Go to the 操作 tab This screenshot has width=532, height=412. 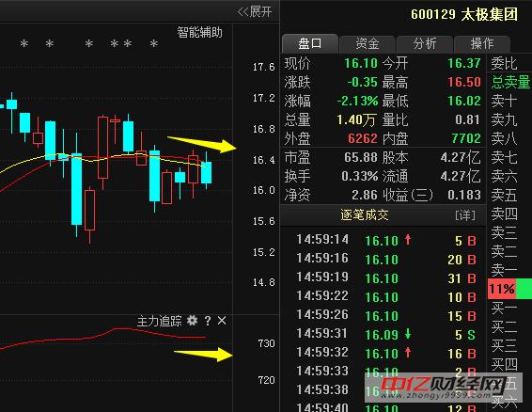482,44
